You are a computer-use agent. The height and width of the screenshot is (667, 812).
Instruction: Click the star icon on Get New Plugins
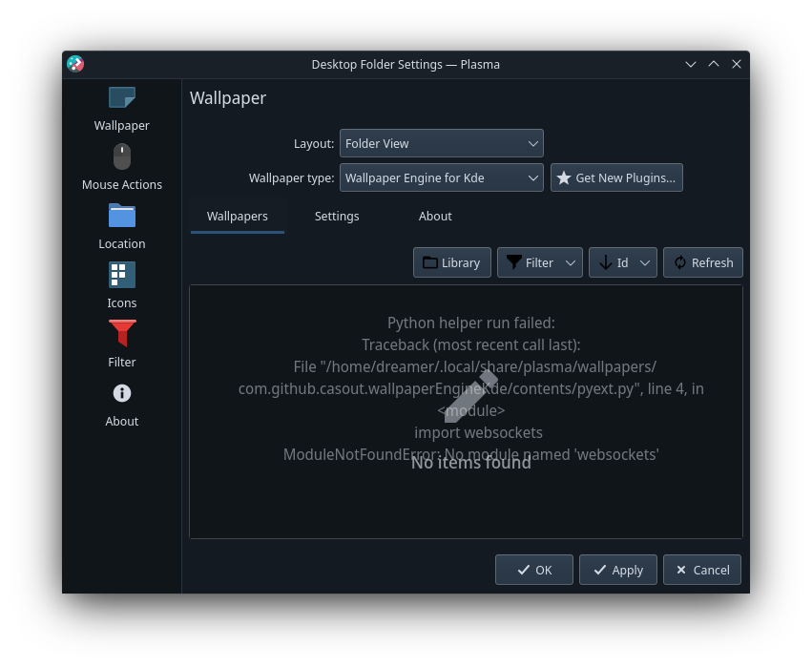pyautogui.click(x=564, y=177)
